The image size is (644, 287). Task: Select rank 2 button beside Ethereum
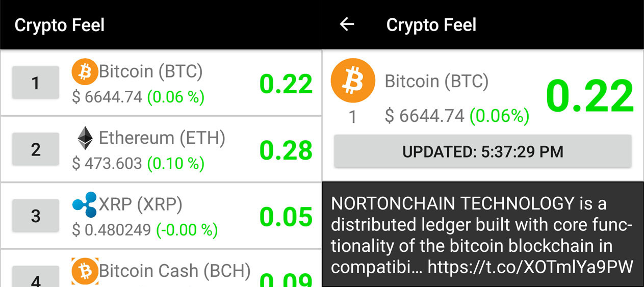click(x=35, y=149)
